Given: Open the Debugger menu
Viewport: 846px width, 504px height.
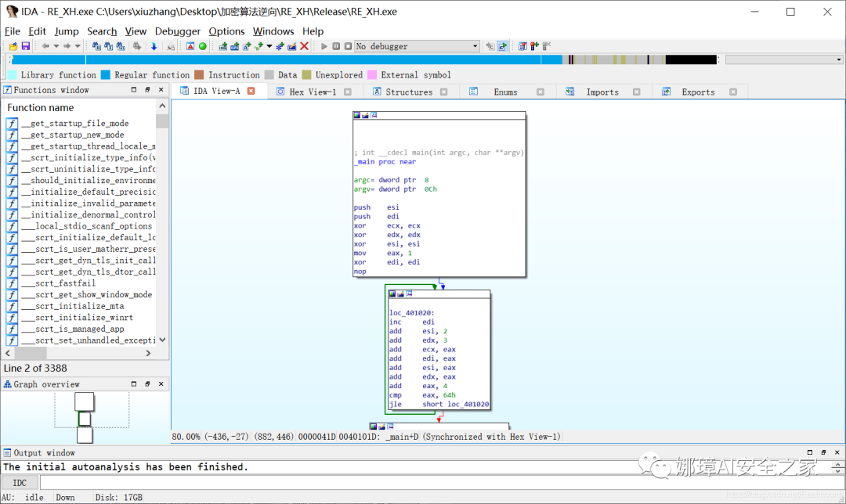Looking at the screenshot, I should tap(178, 31).
